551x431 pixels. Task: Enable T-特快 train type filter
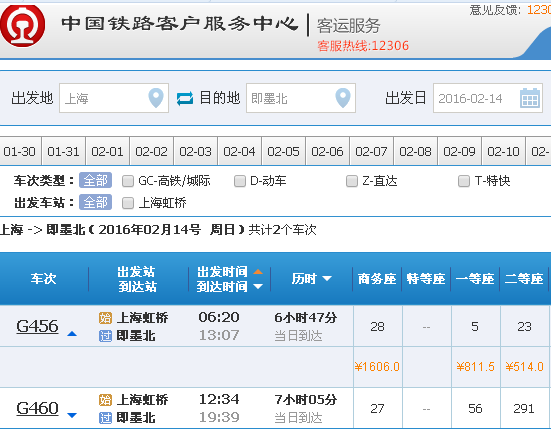pos(464,181)
